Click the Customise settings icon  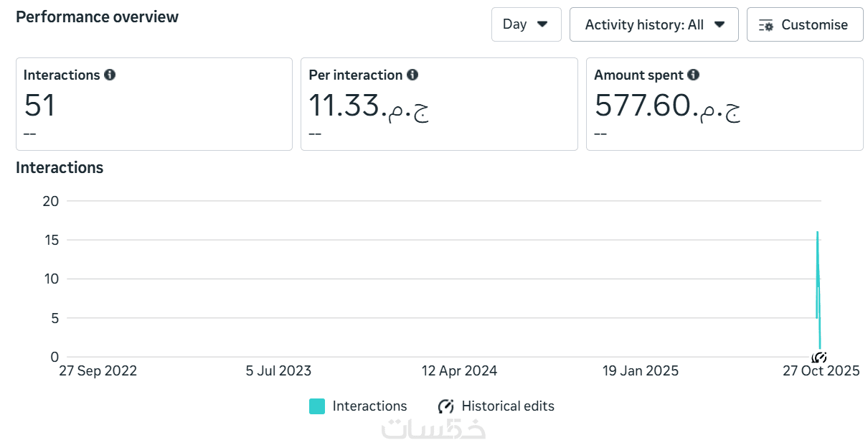[765, 25]
